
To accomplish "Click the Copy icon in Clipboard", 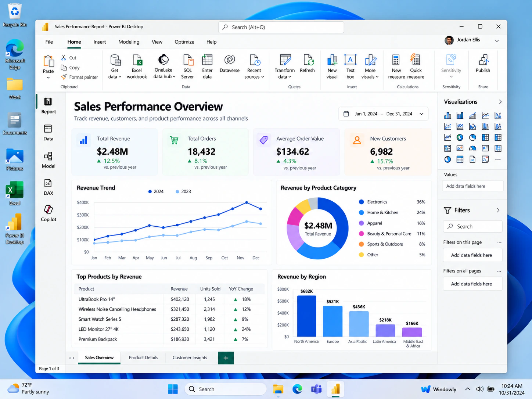I will (64, 68).
